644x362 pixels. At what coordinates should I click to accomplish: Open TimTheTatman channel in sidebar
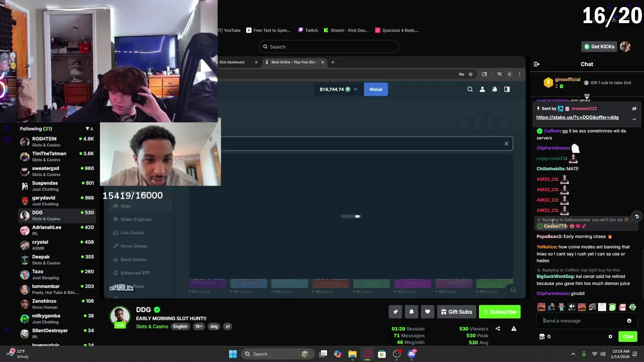(x=56, y=156)
